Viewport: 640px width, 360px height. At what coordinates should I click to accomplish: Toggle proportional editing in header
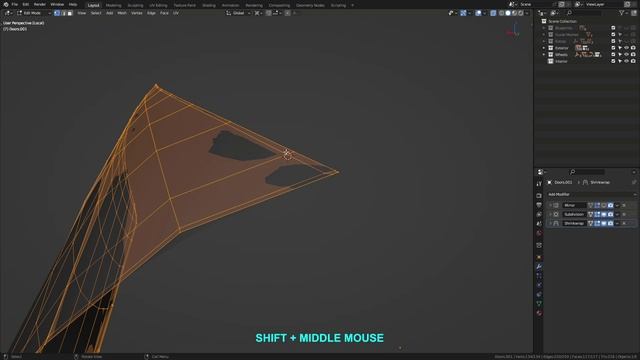coord(287,13)
